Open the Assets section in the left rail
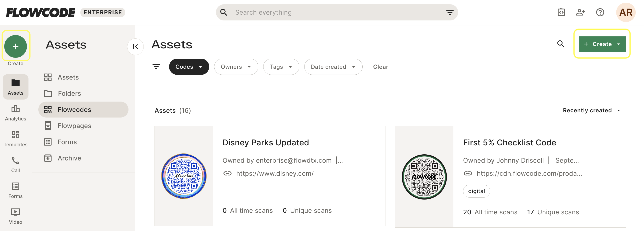This screenshot has height=231, width=644. (15, 87)
